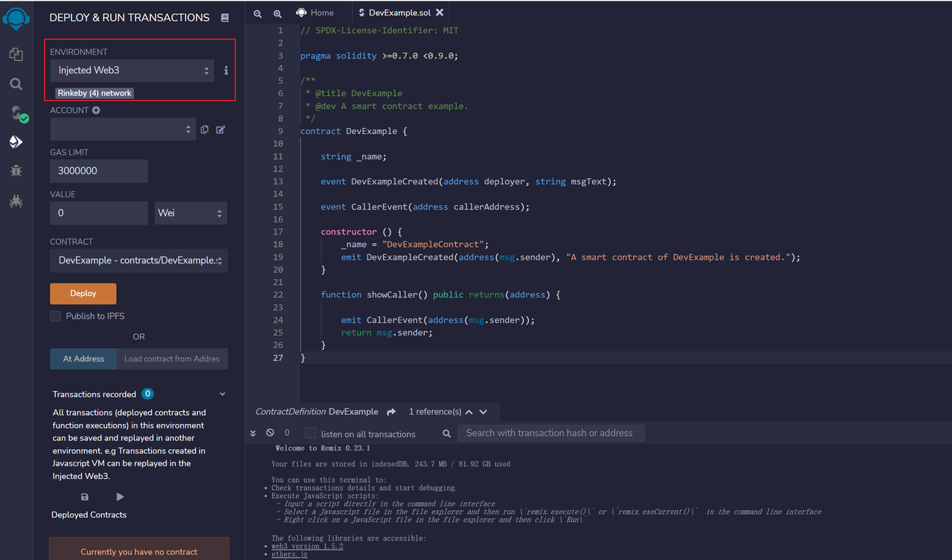Image resolution: width=952 pixels, height=560 pixels.
Task: Clear the terminal console
Action: tap(269, 433)
